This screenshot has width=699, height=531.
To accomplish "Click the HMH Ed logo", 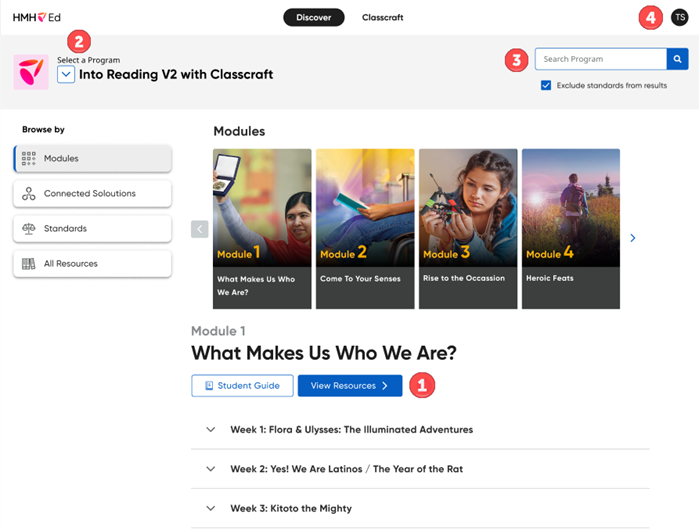I will 37,17.
